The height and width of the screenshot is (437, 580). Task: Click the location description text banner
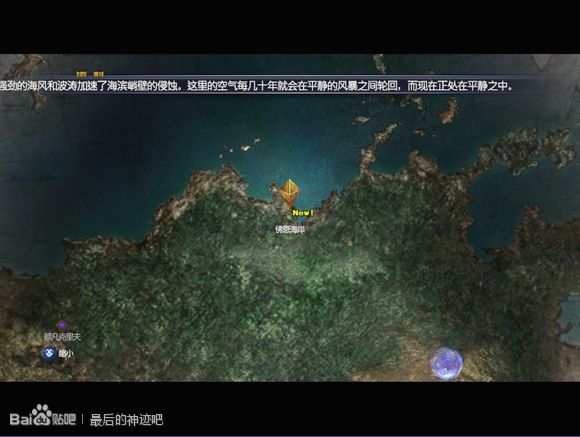[256, 86]
